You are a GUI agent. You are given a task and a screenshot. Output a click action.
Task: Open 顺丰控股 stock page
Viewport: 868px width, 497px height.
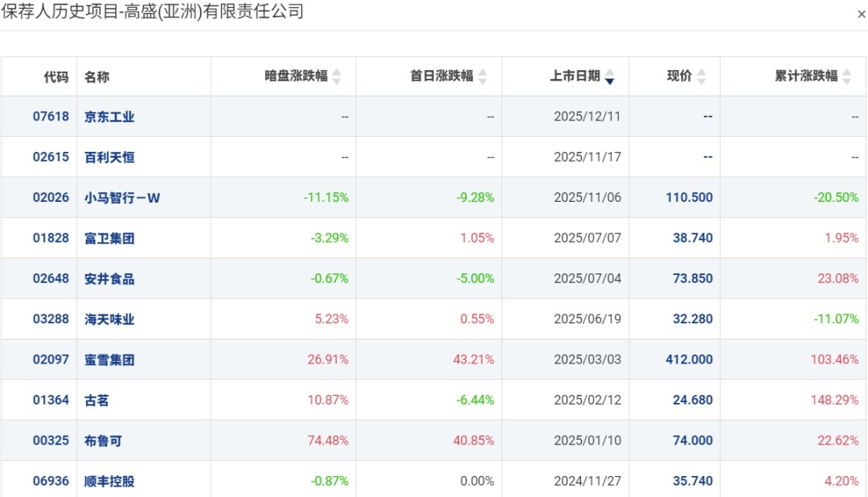tap(109, 481)
